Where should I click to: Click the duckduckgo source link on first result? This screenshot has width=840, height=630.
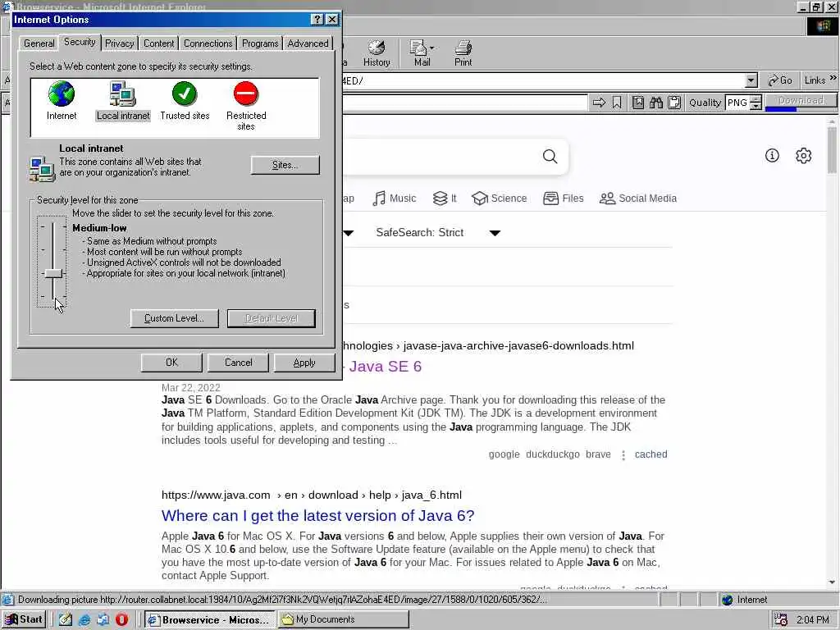[x=553, y=454]
